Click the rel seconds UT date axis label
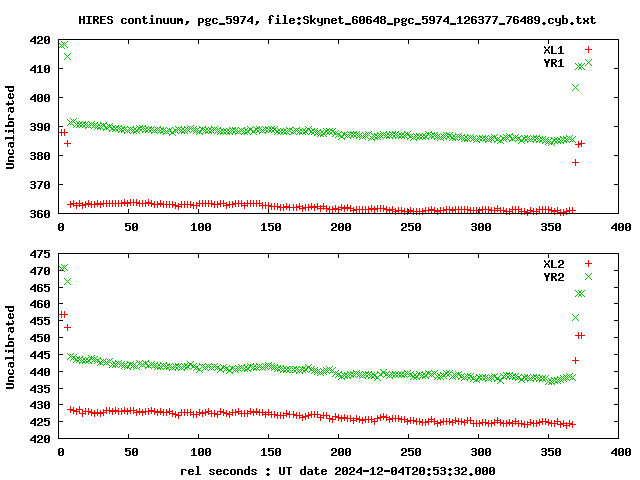640x480 pixels. tap(338, 471)
